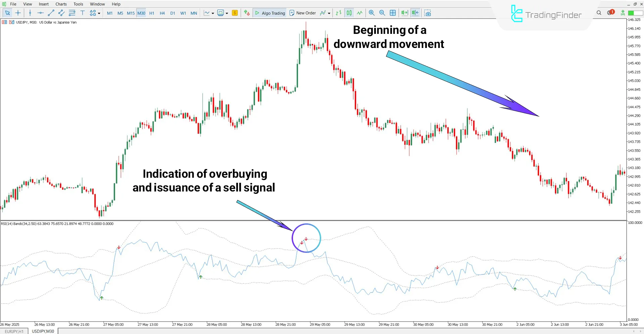This screenshot has width=644, height=334.
Task: Open the search magnifier
Action: pos(599,13)
